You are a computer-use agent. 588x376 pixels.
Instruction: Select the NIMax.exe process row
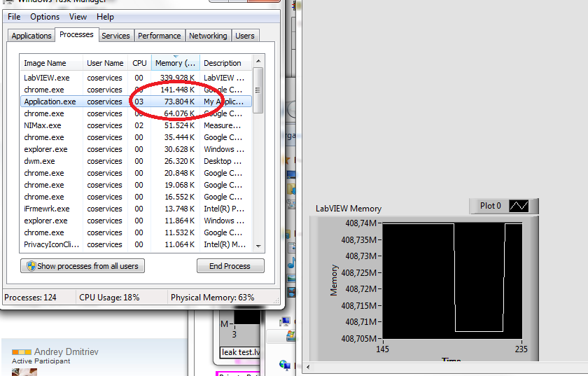(x=136, y=125)
